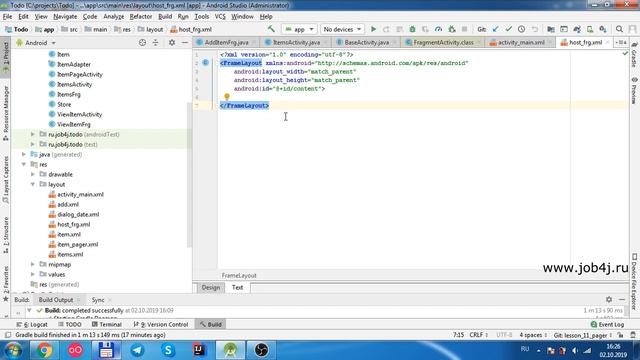Open the Refactor menu

141,17
